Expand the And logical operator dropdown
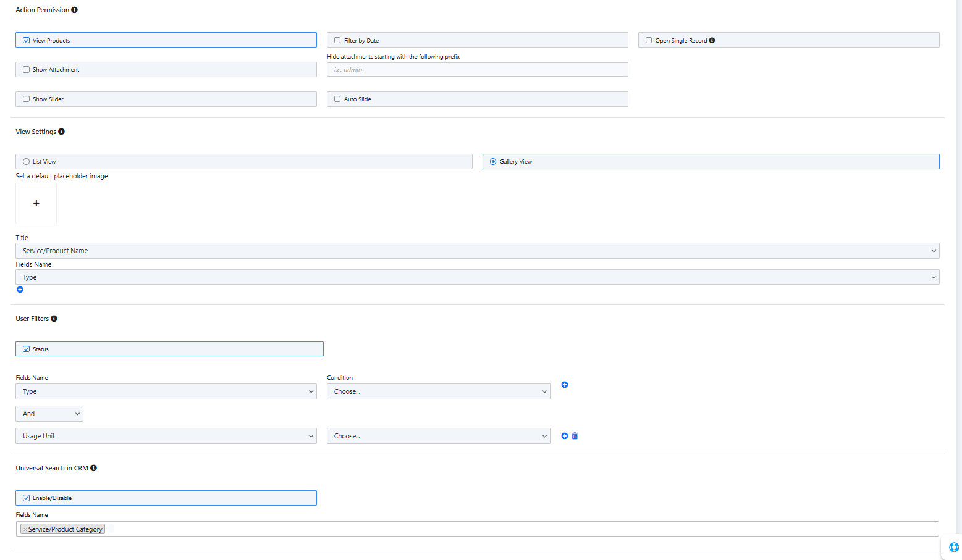This screenshot has height=560, width=962. pyautogui.click(x=49, y=414)
